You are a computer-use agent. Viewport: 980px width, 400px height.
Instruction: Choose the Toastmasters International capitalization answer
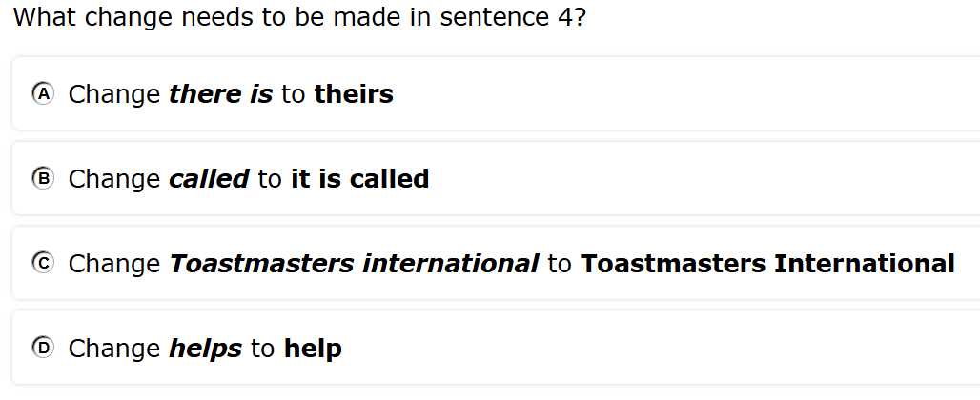[x=497, y=264]
